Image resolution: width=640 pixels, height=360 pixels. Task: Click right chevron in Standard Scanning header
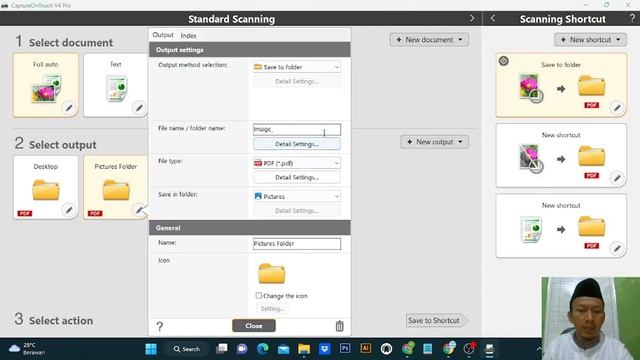coord(472,18)
